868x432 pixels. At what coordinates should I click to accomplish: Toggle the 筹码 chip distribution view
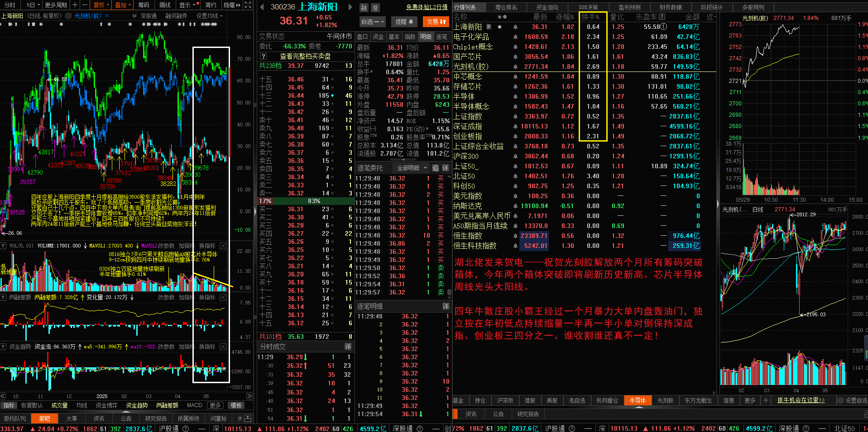(144, 5)
